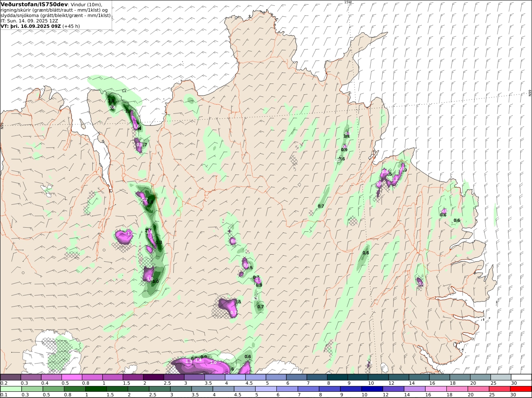Screen dimensions: 532x398
Task: Pick the darkest purple upper legend swatch labeled 2
Action: pyautogui.click(x=153, y=377)
